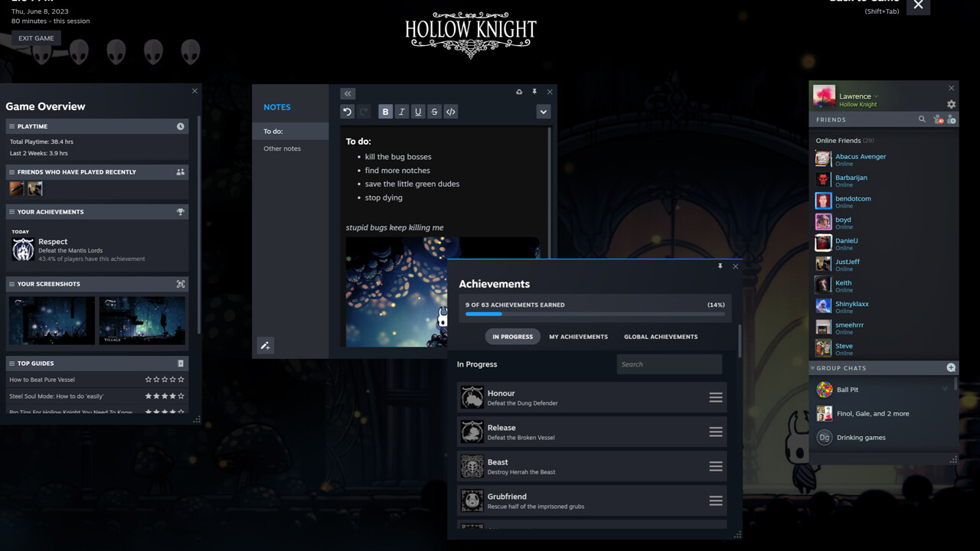Toggle underline formatting in Notes
The image size is (980, 551).
(418, 112)
